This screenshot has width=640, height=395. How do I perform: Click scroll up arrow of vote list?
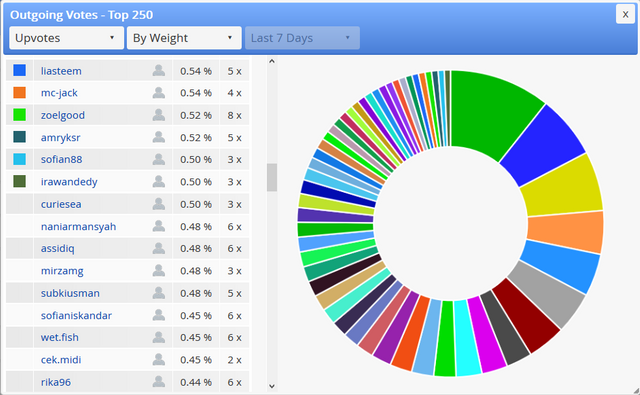pyautogui.click(x=272, y=62)
